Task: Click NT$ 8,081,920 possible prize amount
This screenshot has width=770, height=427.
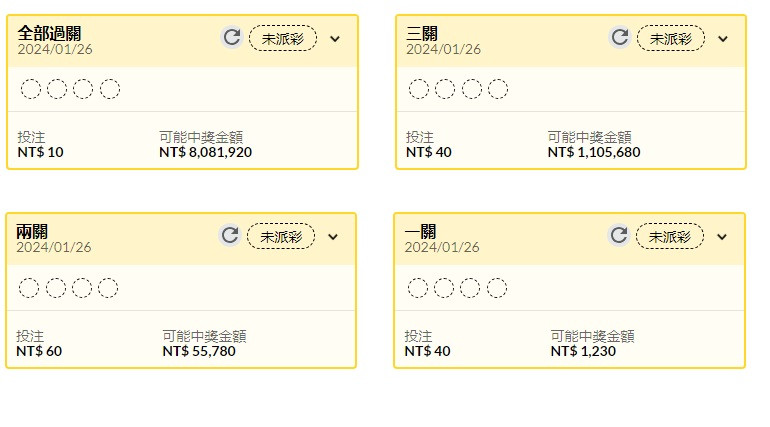Action: (x=205, y=153)
